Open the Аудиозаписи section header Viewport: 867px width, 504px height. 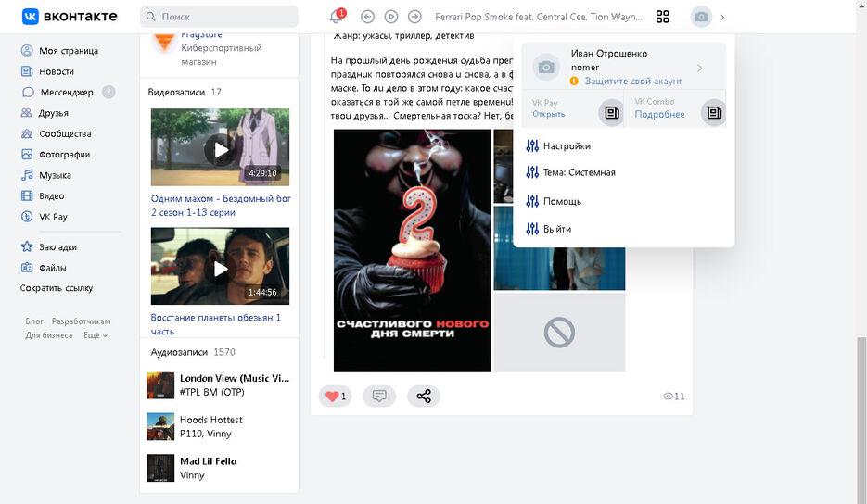click(x=193, y=352)
